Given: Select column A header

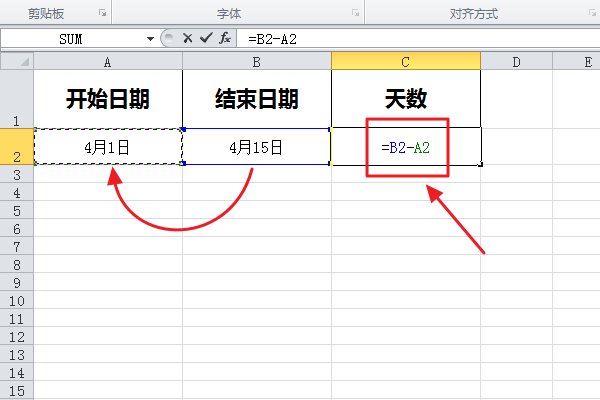Looking at the screenshot, I should [x=107, y=62].
